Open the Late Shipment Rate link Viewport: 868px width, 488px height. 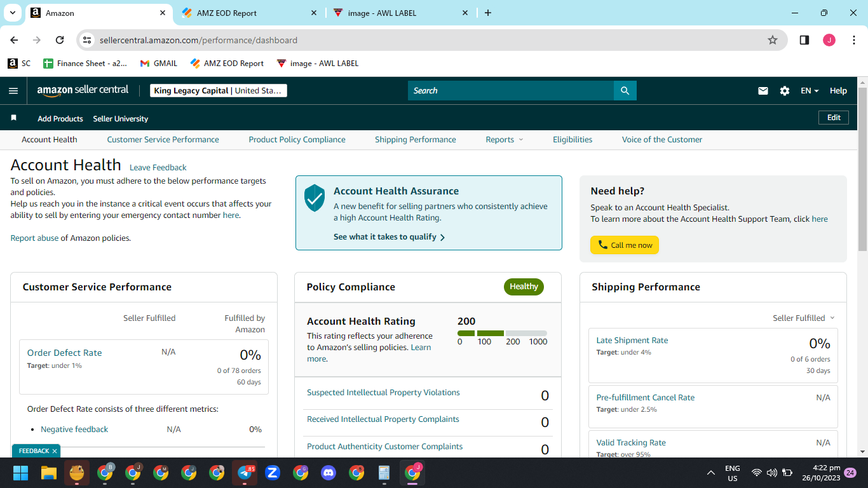[632, 341]
